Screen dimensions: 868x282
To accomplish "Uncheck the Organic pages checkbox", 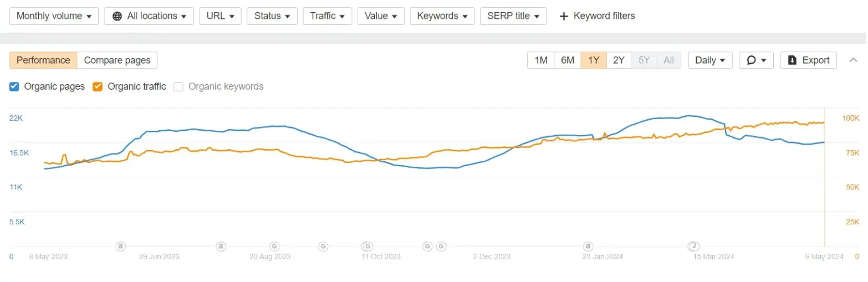I will (x=14, y=86).
